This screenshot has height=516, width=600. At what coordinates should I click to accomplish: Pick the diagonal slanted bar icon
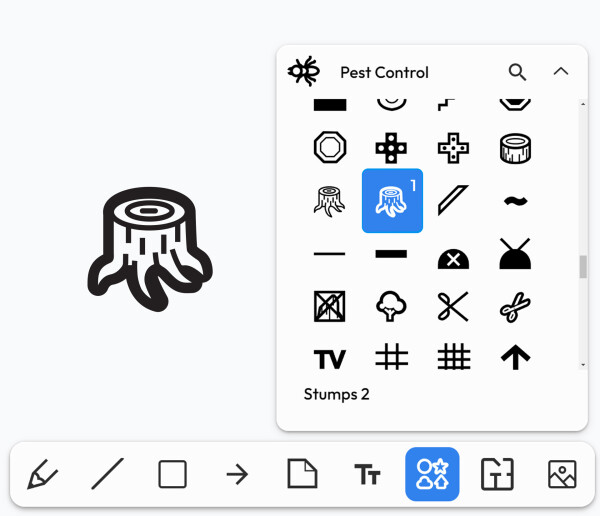453,200
